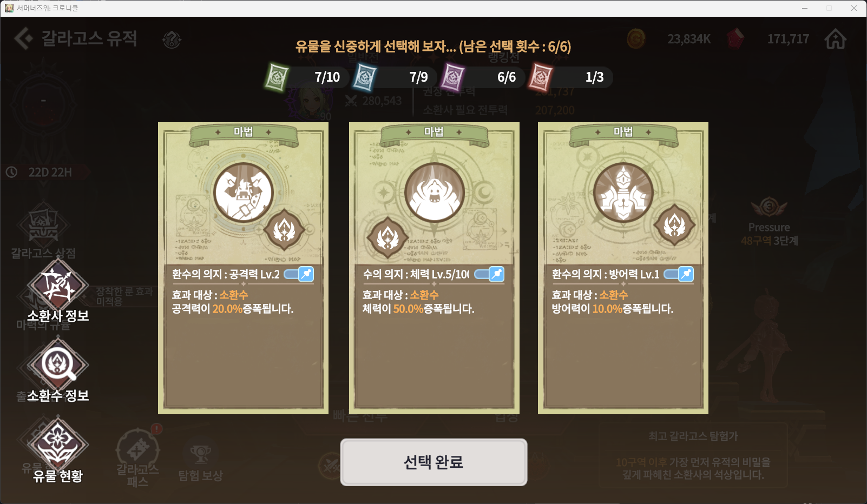Click the help question mark icon
This screenshot has height=504, width=867.
[172, 39]
